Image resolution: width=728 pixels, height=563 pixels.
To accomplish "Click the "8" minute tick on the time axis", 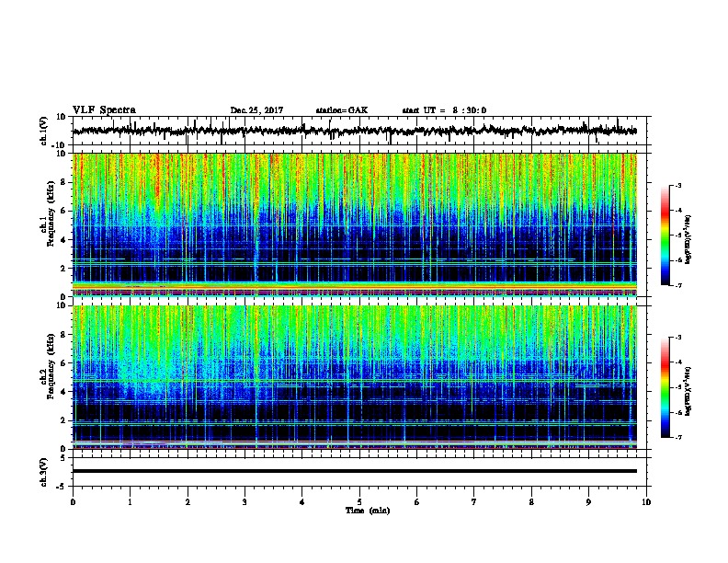I will tap(531, 502).
